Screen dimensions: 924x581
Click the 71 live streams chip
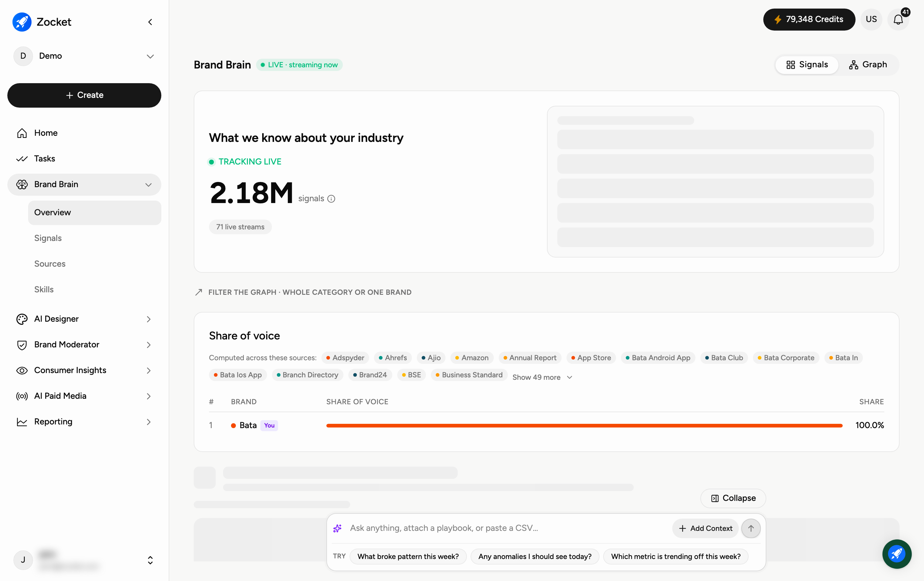240,227
